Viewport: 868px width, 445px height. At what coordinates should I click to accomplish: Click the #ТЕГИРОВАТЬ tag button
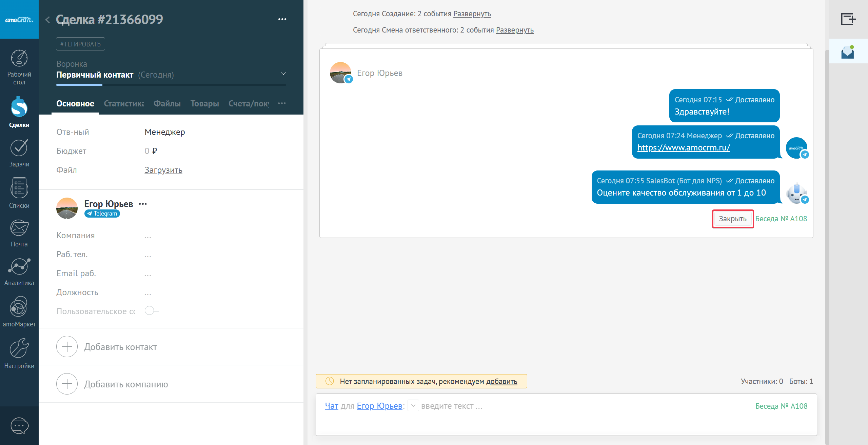click(x=80, y=44)
